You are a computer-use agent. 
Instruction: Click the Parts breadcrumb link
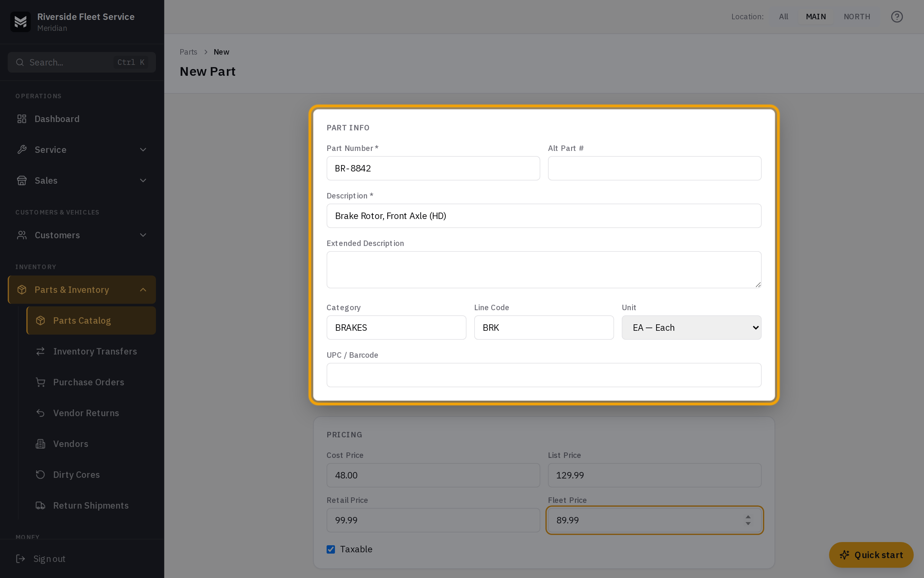(188, 52)
